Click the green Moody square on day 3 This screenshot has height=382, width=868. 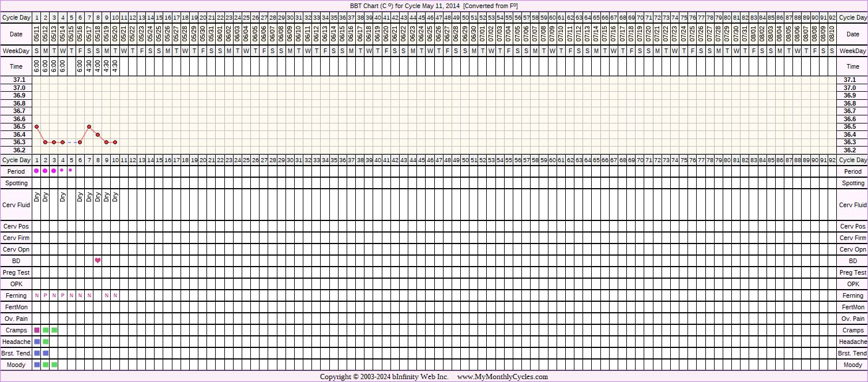click(x=54, y=365)
